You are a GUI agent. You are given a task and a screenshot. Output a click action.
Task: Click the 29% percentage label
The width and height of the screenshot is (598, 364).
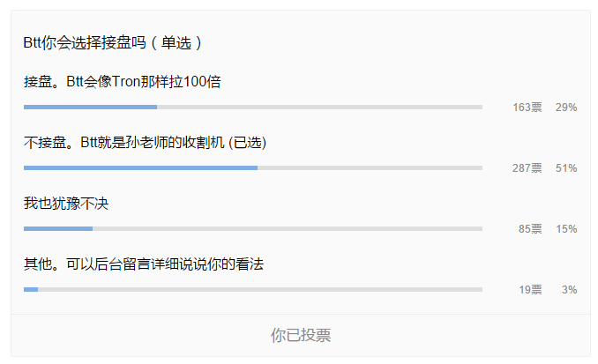[x=566, y=108]
